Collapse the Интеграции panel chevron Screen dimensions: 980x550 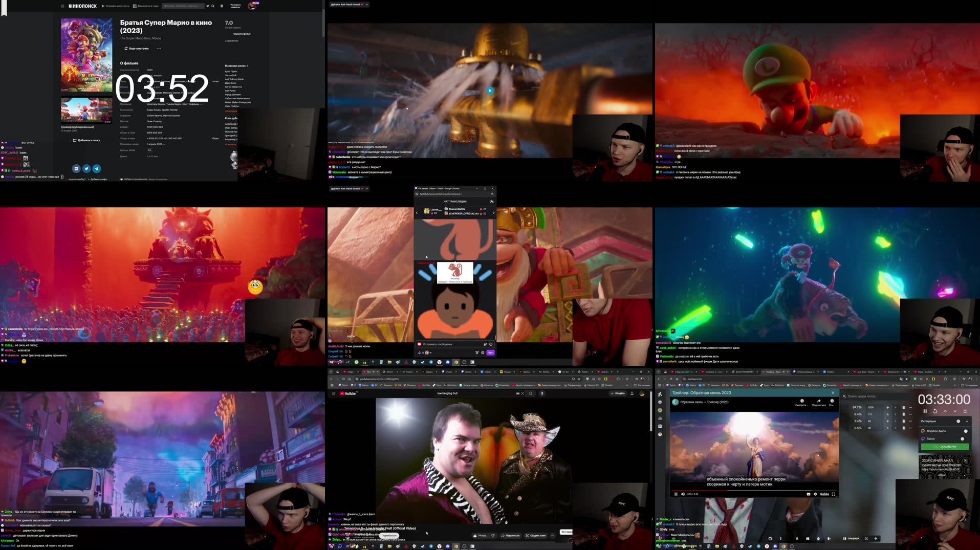(x=967, y=421)
